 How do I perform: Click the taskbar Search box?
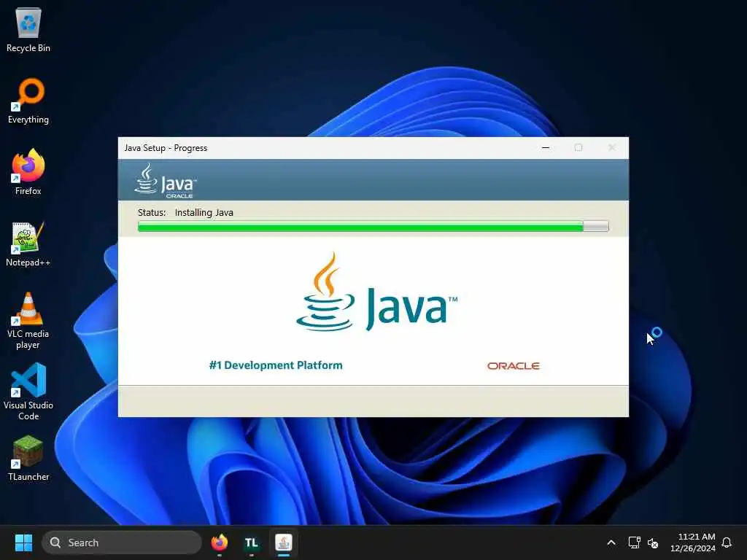click(122, 542)
